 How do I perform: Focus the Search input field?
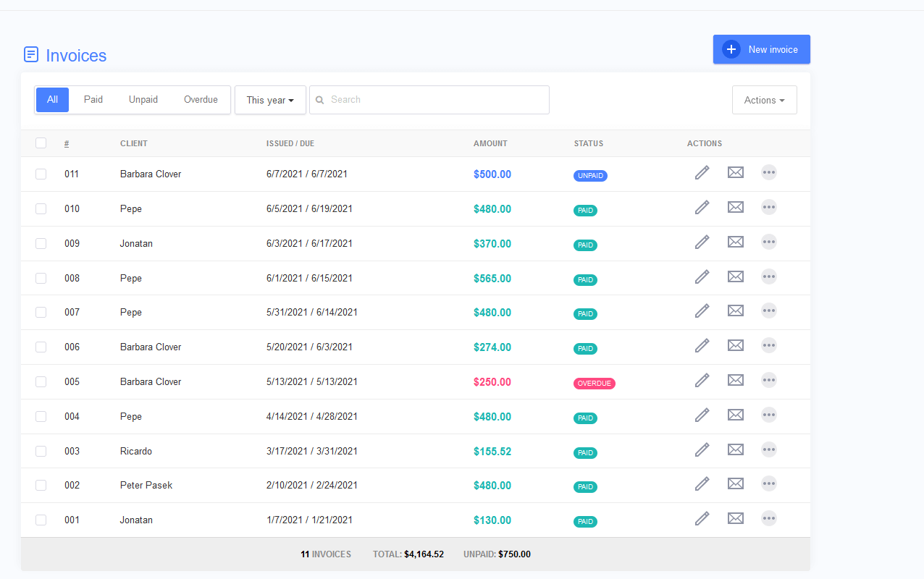point(429,100)
